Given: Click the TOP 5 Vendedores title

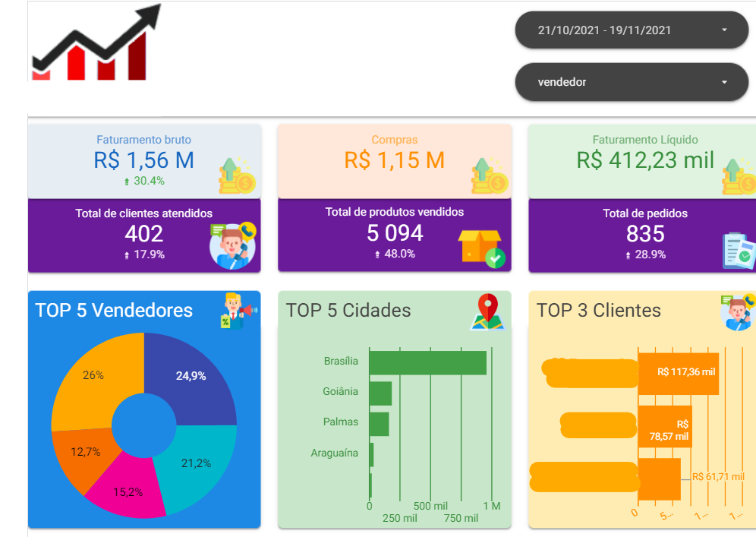Looking at the screenshot, I should pyautogui.click(x=114, y=310).
